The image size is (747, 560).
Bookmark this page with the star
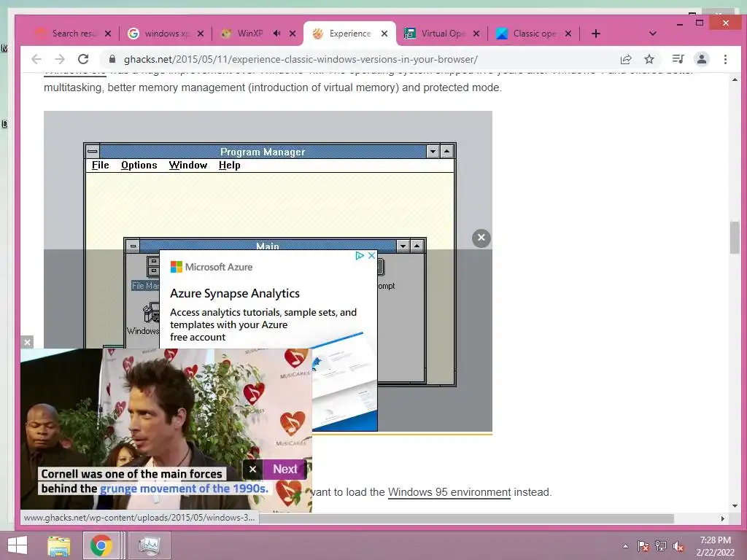point(649,59)
